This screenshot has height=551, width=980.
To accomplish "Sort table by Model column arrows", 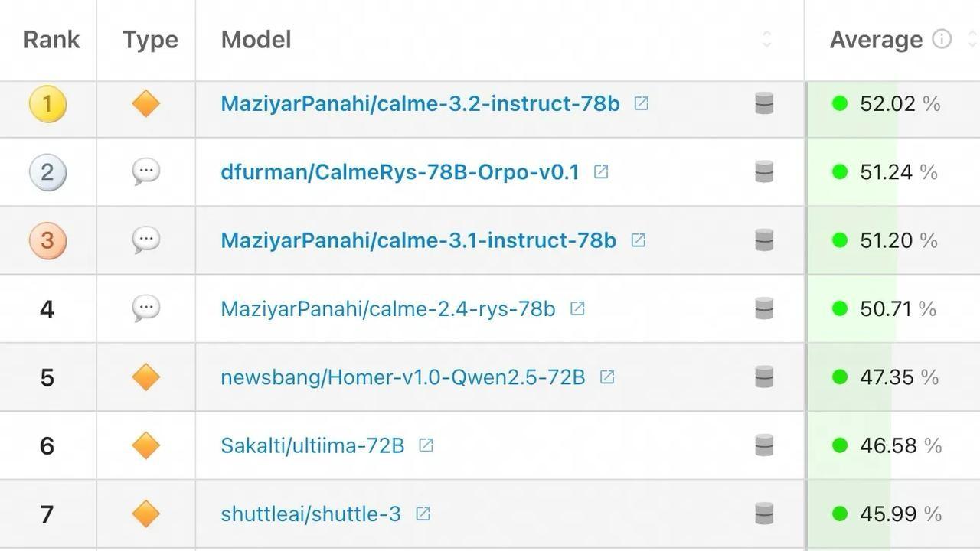I will point(766,39).
